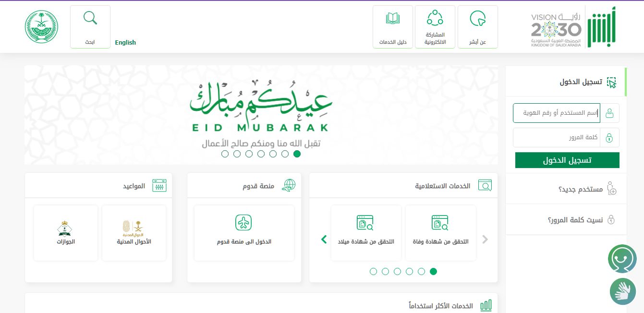Select the first indicator dot of Eid banner
This screenshot has width=644, height=313.
pyautogui.click(x=225, y=154)
